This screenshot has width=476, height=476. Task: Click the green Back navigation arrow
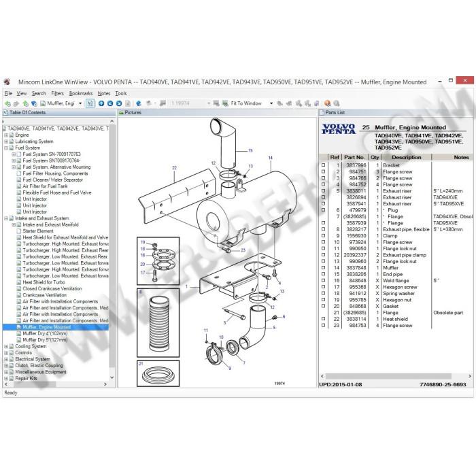(8, 103)
